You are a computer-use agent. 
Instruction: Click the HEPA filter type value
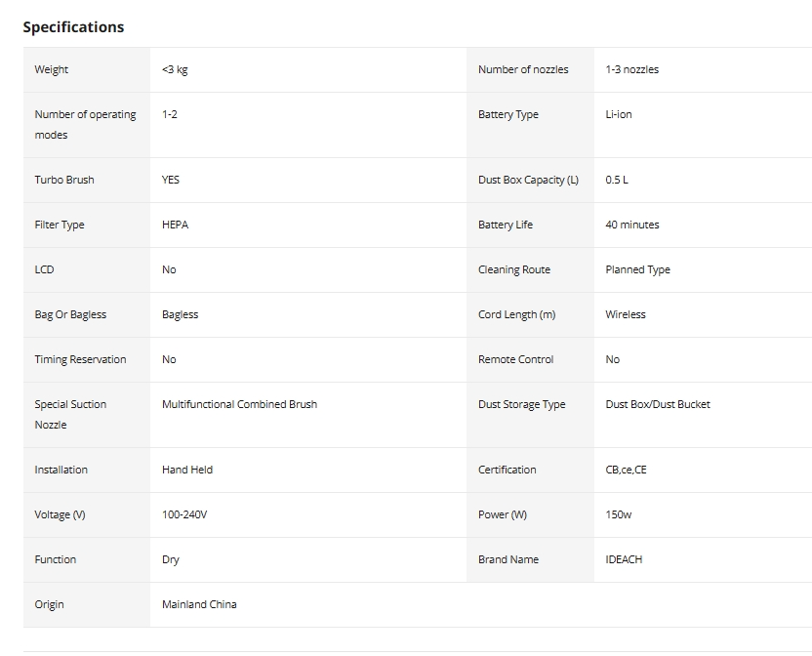pyautogui.click(x=175, y=225)
